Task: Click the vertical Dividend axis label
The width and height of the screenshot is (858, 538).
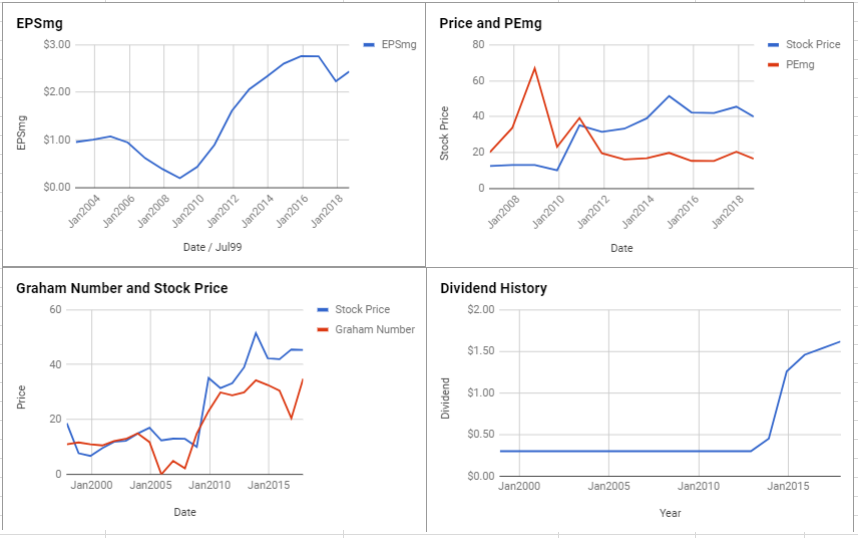Action: 445,398
